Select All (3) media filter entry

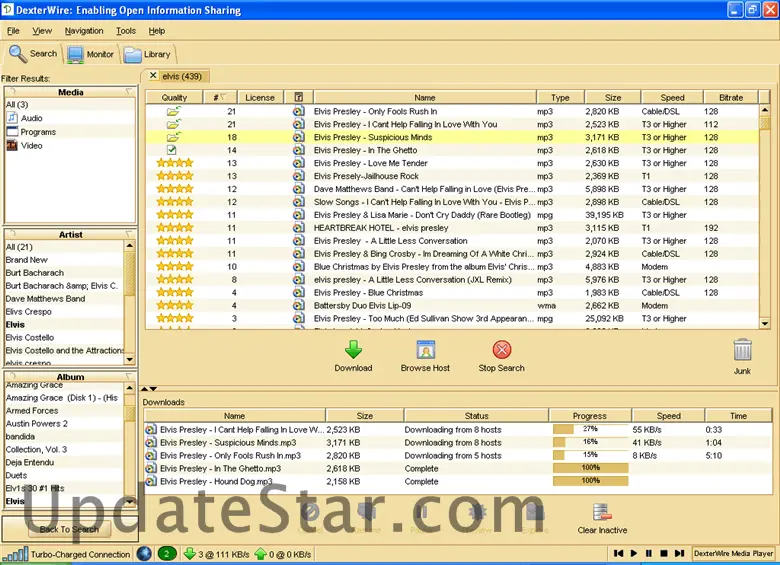tap(17, 105)
